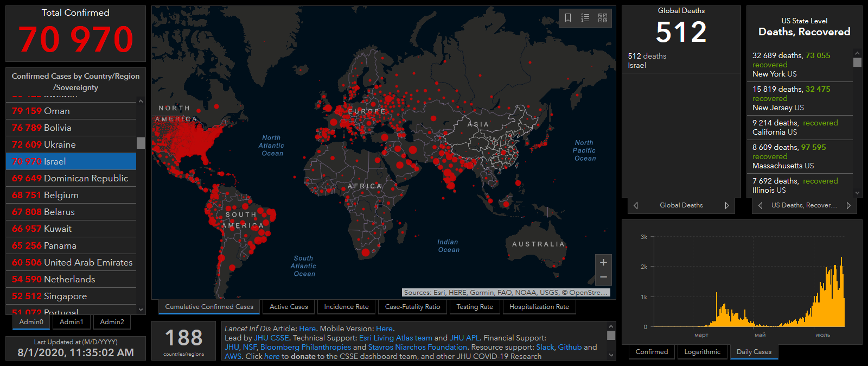Click the US state list scroll-down arrow
The image size is (868, 366).
click(858, 193)
